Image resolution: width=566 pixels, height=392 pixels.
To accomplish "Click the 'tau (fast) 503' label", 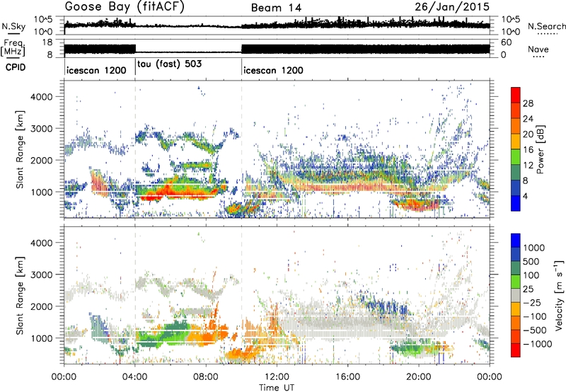I will pyautogui.click(x=169, y=64).
